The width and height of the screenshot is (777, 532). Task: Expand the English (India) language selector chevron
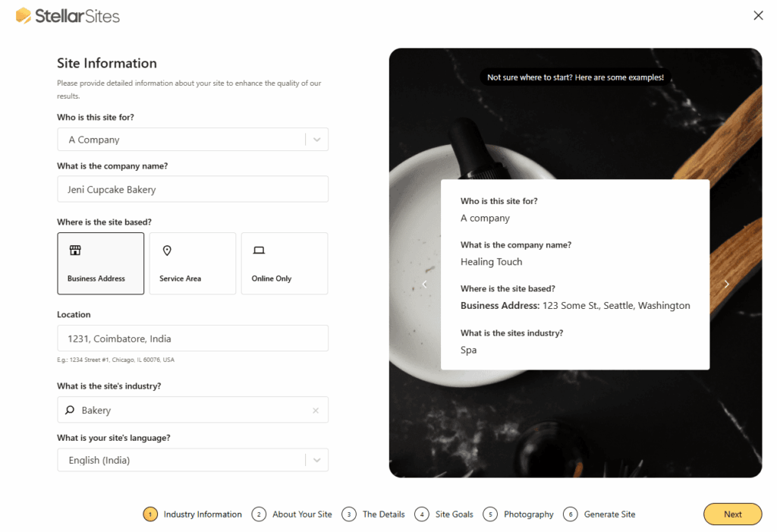pos(316,460)
